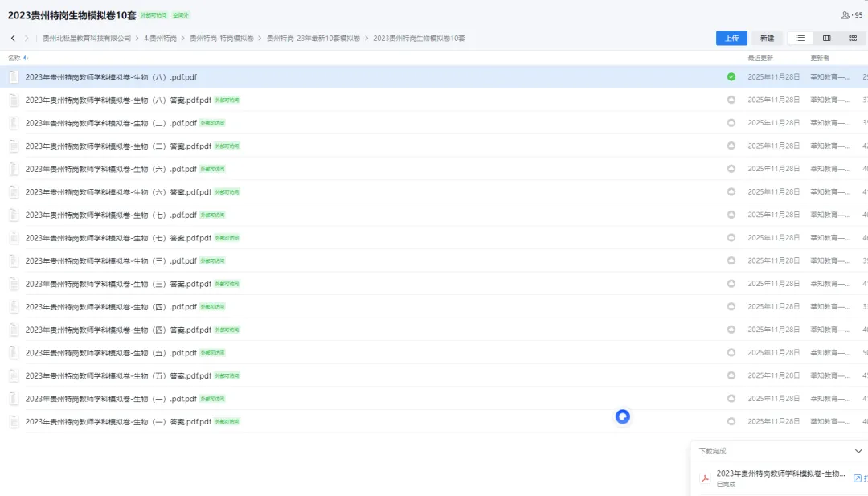This screenshot has height=496, width=868.
Task: Open file 生物（四）.pdf.pdf
Action: [x=111, y=306]
